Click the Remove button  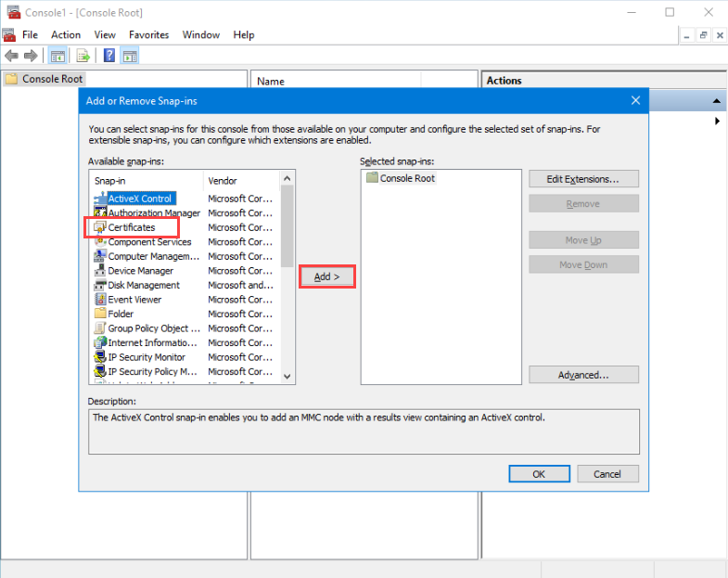point(583,204)
